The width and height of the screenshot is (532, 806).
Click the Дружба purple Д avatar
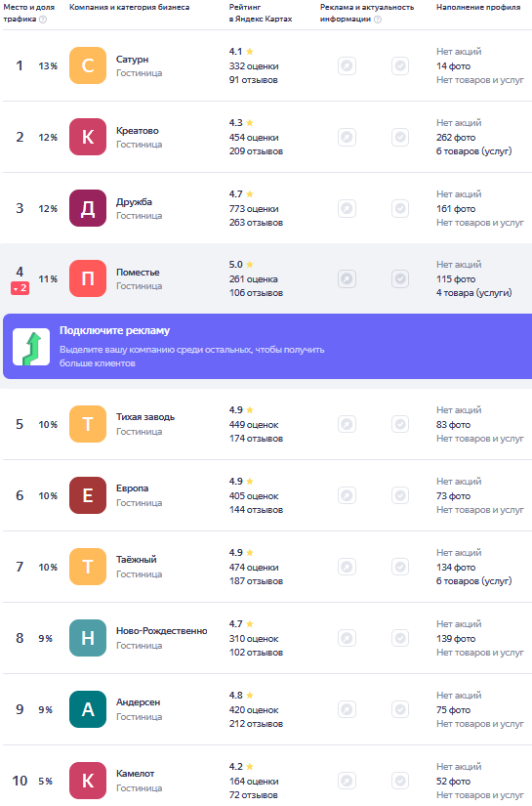[x=88, y=208]
